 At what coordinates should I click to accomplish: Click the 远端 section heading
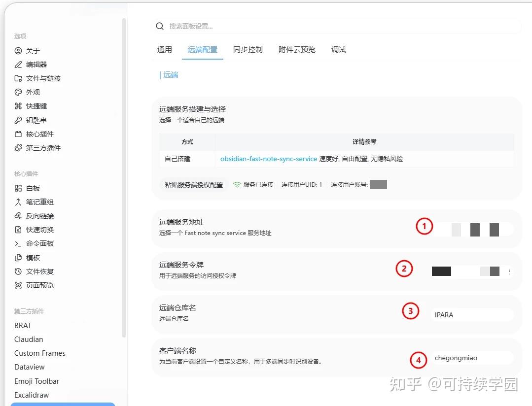click(x=171, y=74)
